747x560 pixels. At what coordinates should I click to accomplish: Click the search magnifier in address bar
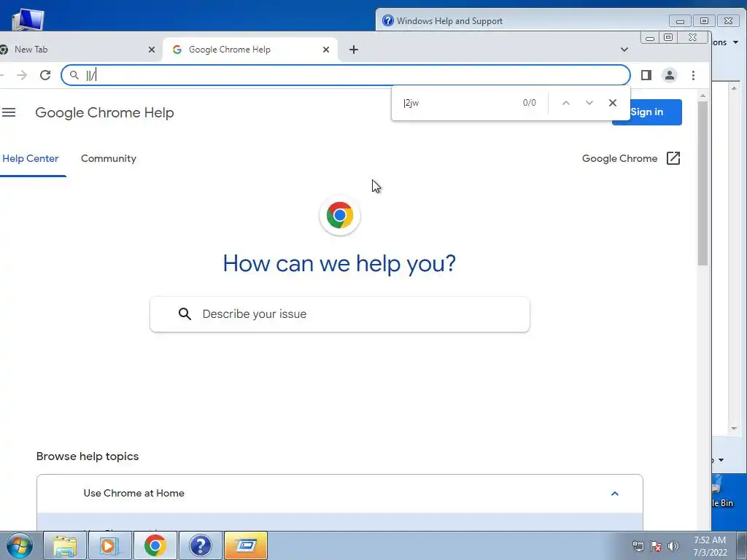(x=74, y=75)
